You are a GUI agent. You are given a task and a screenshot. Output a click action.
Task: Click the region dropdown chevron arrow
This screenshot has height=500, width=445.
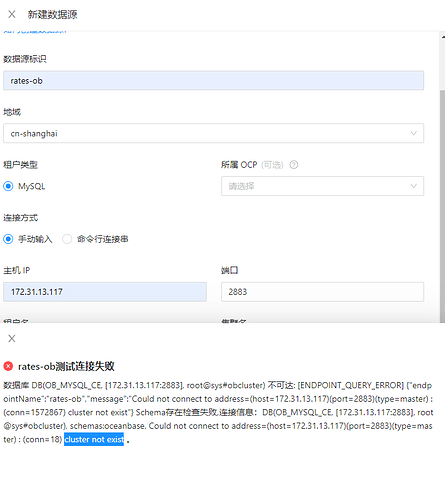[x=414, y=133]
